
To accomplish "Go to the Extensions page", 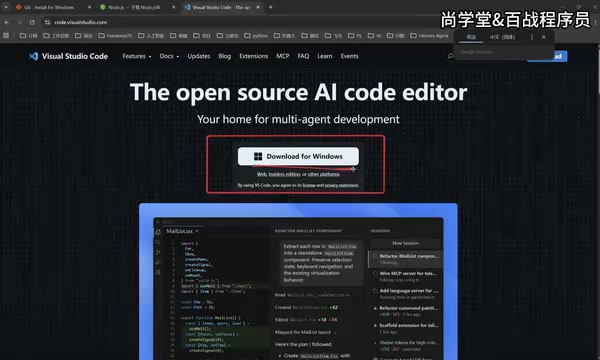I will tap(253, 56).
